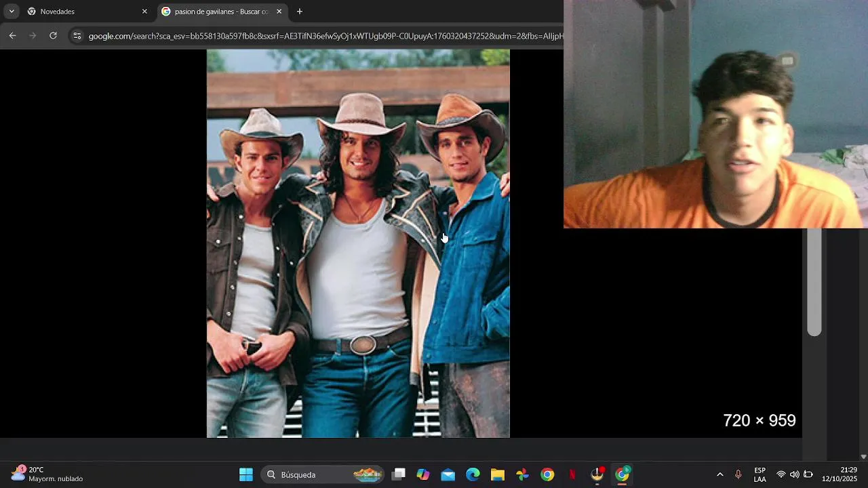Image resolution: width=868 pixels, height=488 pixels.
Task: Switch to the Novedades tab
Action: [87, 12]
